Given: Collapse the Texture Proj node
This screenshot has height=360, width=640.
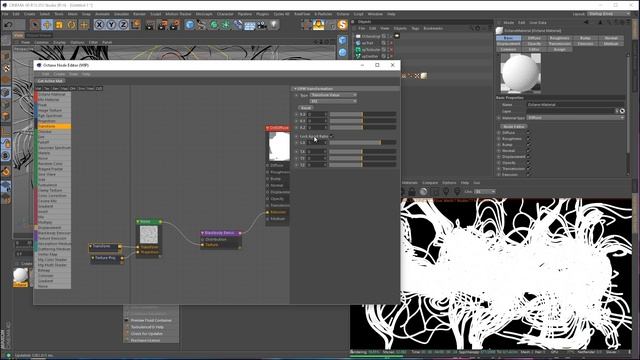Looking at the screenshot, I should [93, 258].
